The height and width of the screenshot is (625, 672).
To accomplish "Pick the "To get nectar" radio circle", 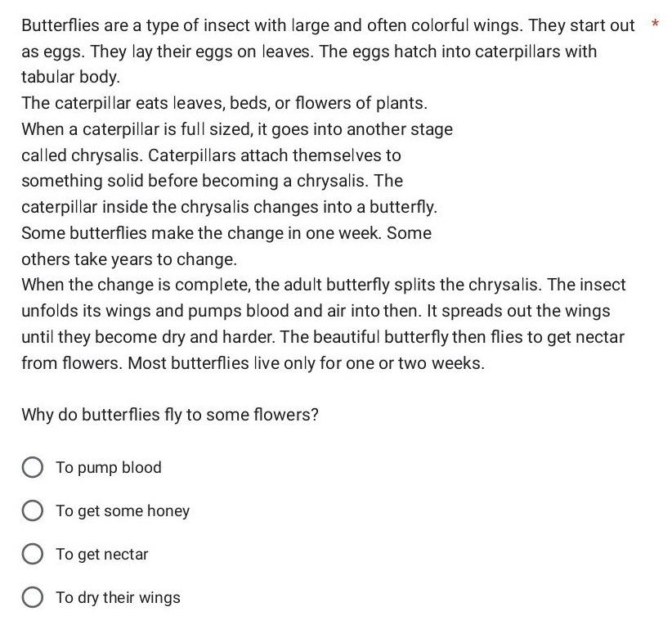I will (33, 555).
